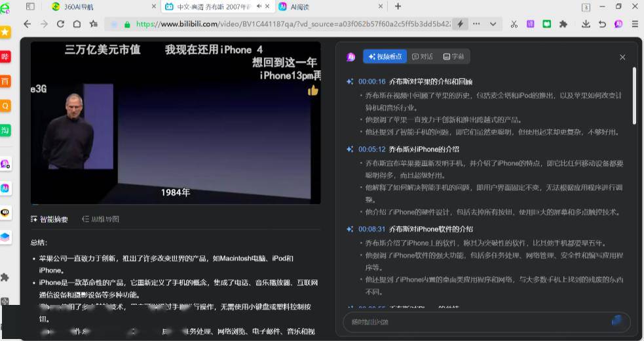644x341 pixels.
Task: Open a new tab with plus button
Action: [x=398, y=6]
